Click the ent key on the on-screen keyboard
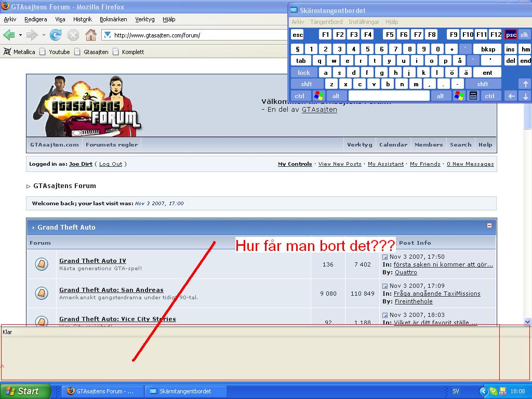Screen dimensions: 532x399 pyautogui.click(x=487, y=73)
